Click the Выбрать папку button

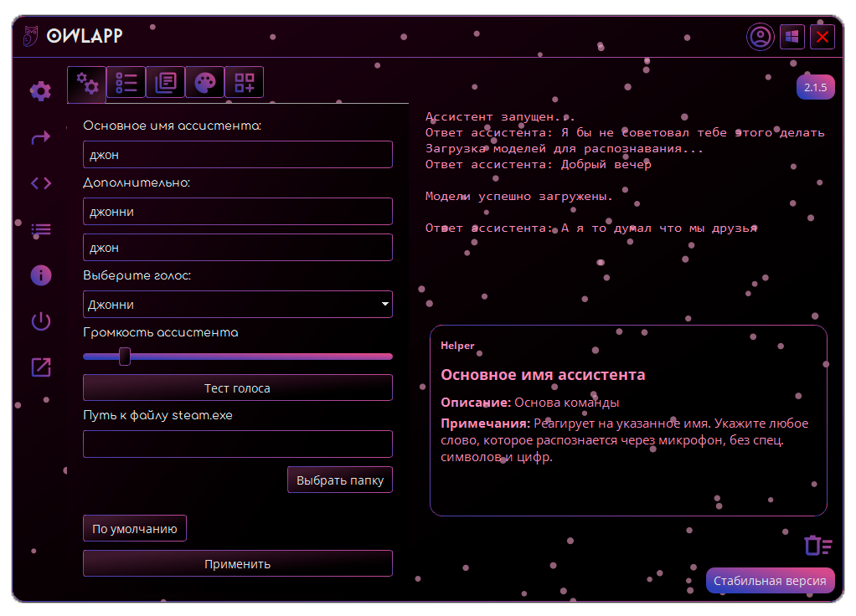click(340, 480)
